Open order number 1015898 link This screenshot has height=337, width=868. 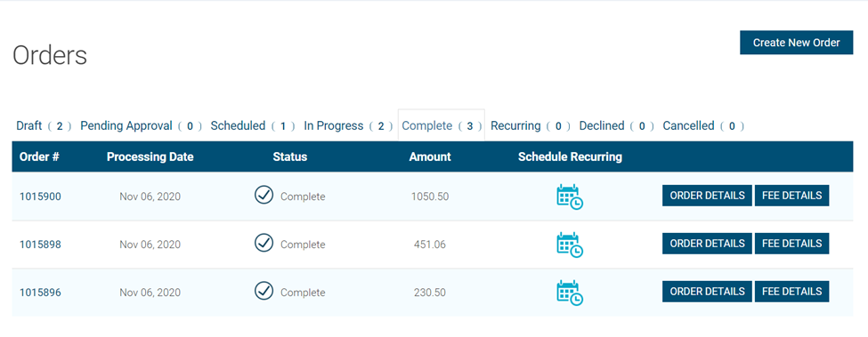tap(40, 245)
